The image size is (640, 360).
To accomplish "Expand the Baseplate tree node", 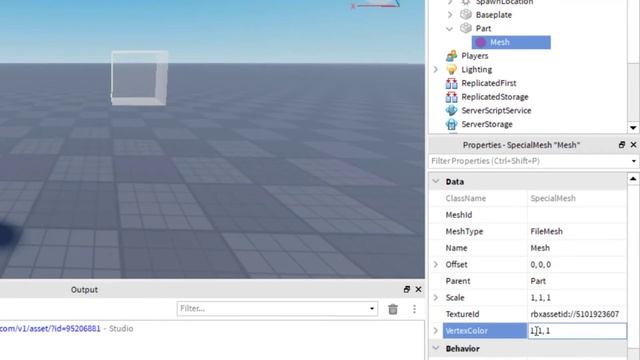I will [x=450, y=15].
